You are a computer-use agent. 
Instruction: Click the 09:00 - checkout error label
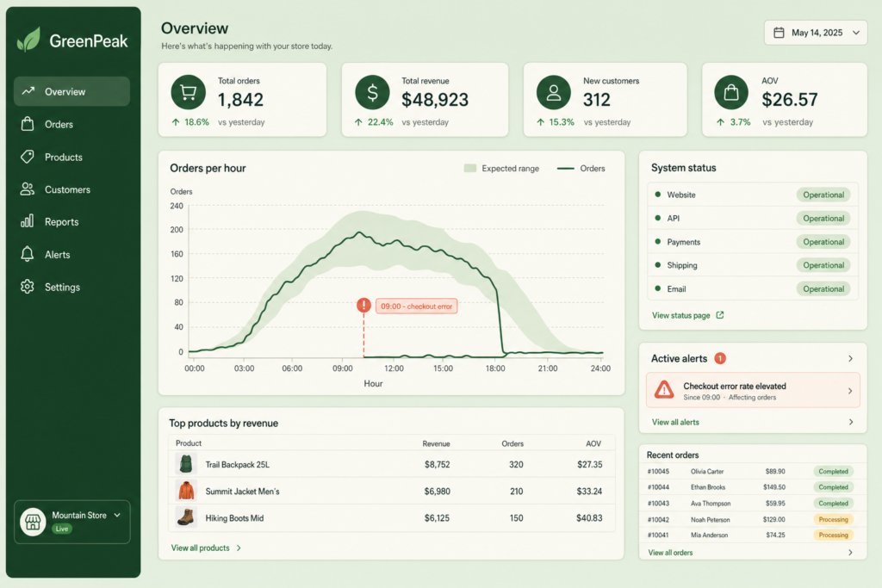[416, 306]
